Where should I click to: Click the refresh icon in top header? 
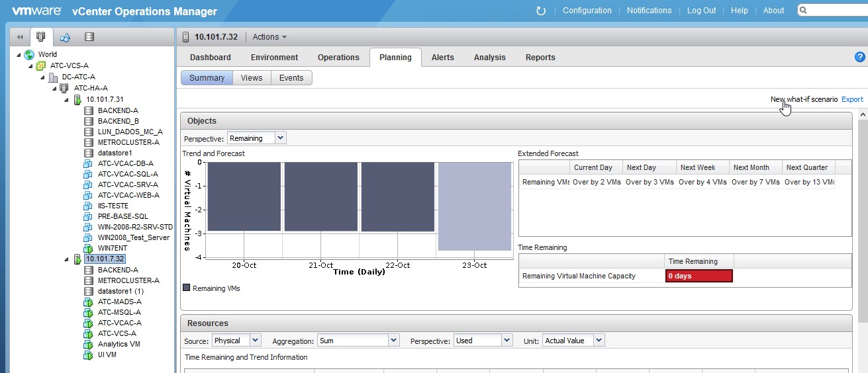pos(541,11)
